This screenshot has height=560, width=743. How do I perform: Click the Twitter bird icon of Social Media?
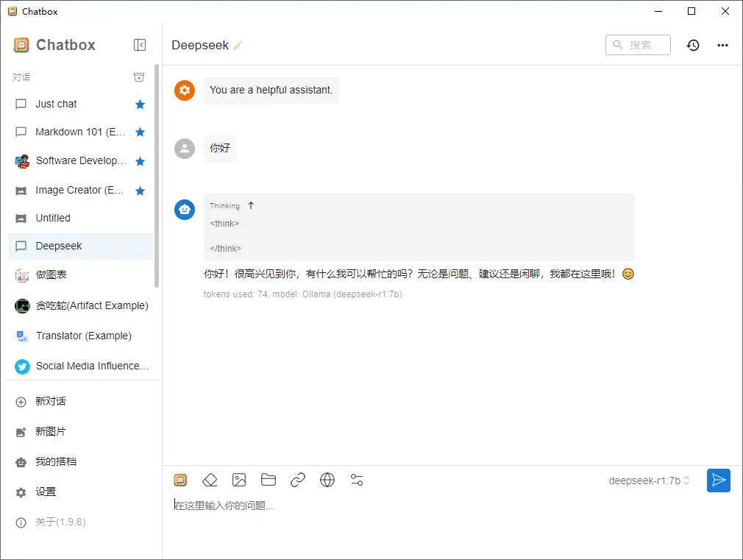tap(22, 366)
